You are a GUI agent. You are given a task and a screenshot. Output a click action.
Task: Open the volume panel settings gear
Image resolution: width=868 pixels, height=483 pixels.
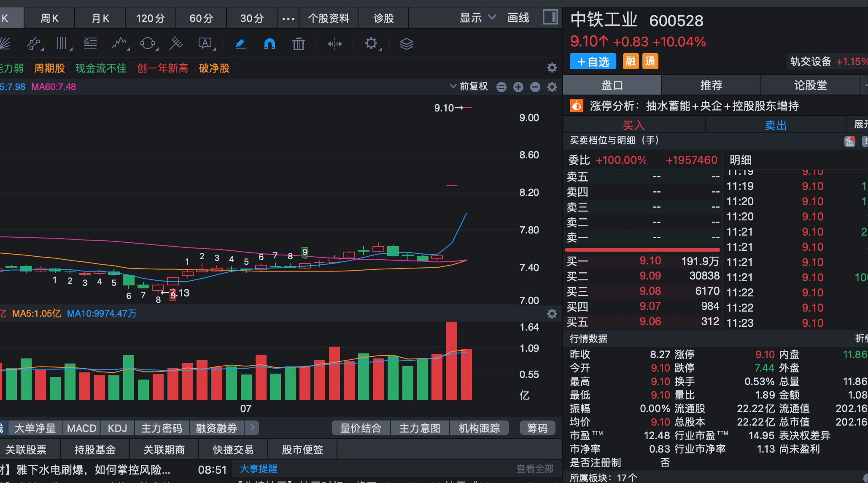pyautogui.click(x=552, y=314)
